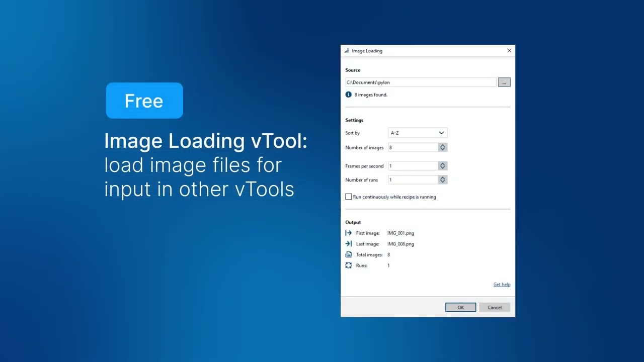Click the '8 images found.' status text
Image resolution: width=644 pixels, height=362 pixels.
371,95
